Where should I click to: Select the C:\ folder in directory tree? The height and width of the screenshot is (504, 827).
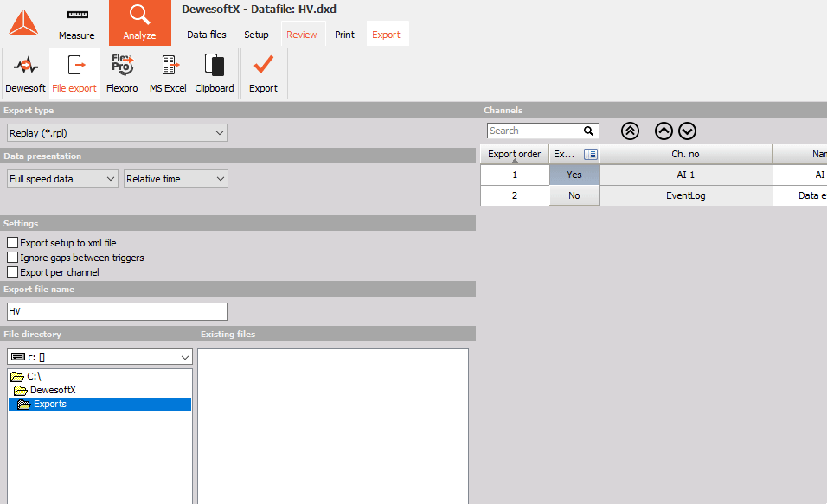(34, 376)
